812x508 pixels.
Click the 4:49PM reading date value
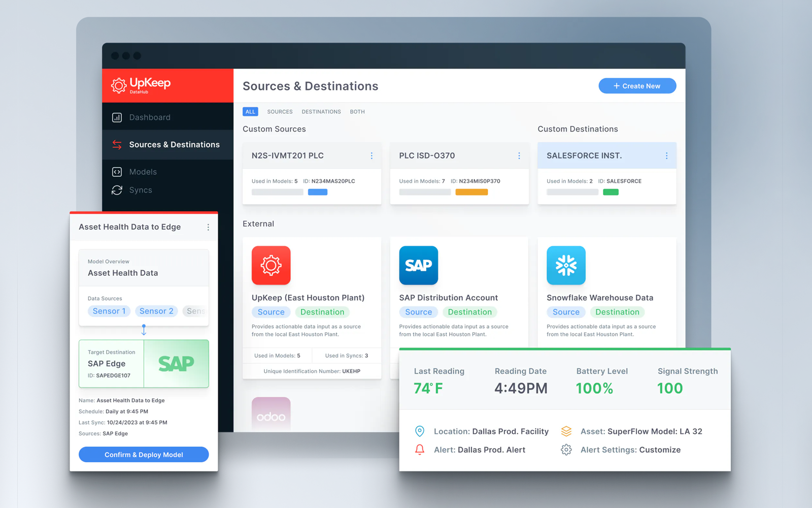521,389
